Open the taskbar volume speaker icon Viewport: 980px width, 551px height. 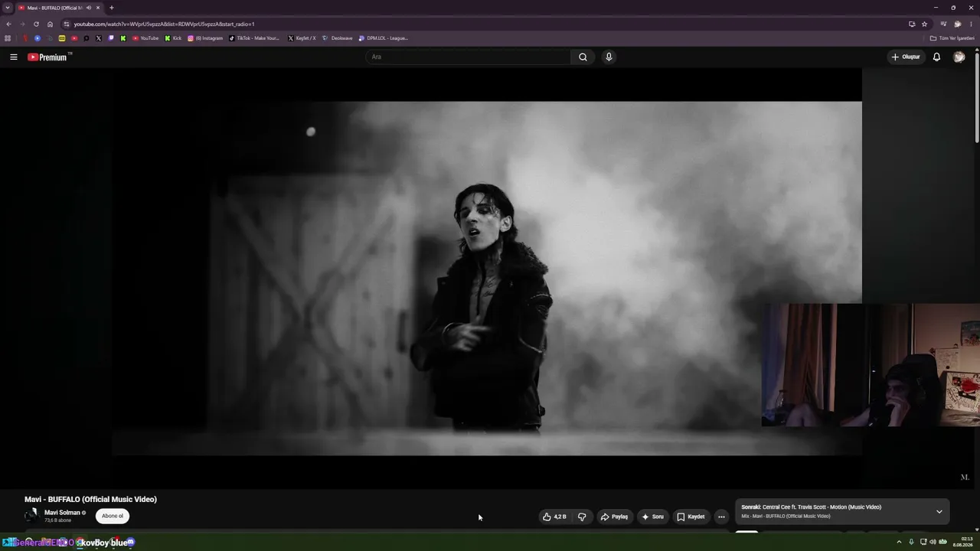point(933,543)
